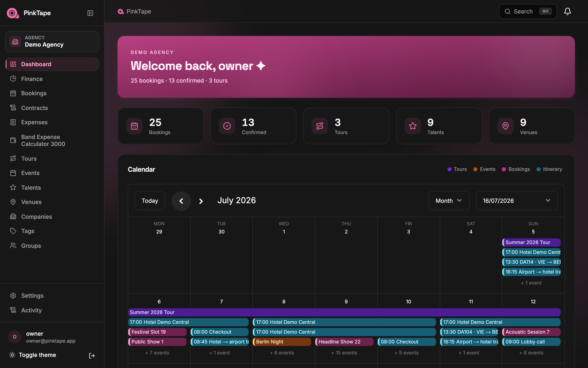This screenshot has width=588, height=368.
Task: Open '13:30 DA104 · VIE → BE' flight item
Action: coord(469,332)
